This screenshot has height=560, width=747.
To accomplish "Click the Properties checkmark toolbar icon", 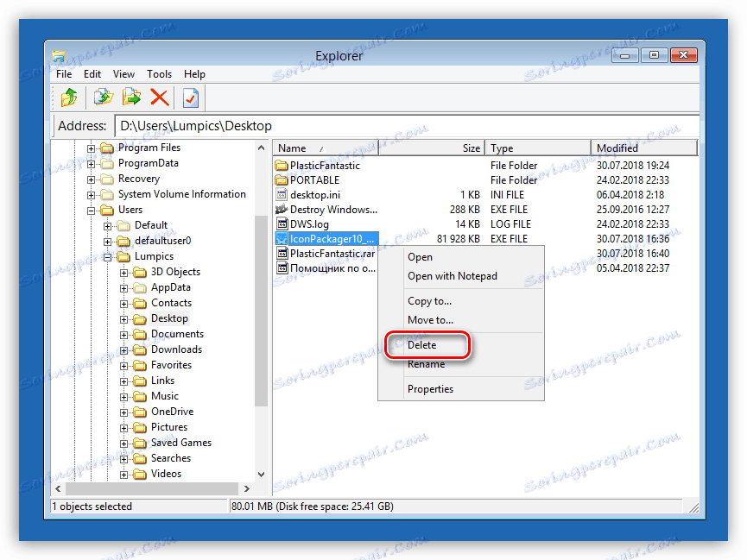I will tap(191, 98).
